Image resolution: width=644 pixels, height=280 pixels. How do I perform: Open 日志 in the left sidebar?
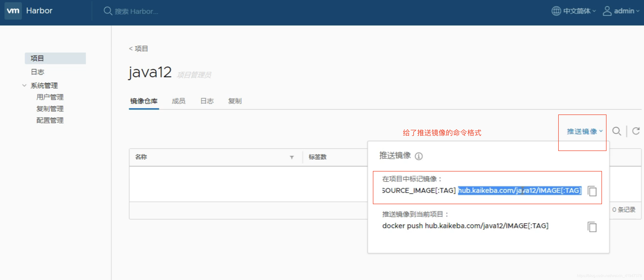click(38, 72)
